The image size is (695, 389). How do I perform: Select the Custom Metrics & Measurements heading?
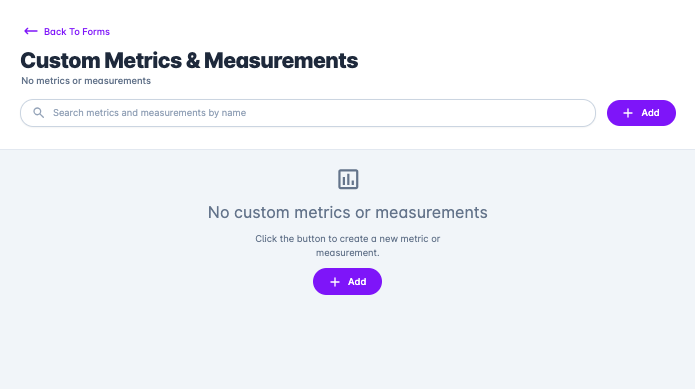(x=189, y=60)
